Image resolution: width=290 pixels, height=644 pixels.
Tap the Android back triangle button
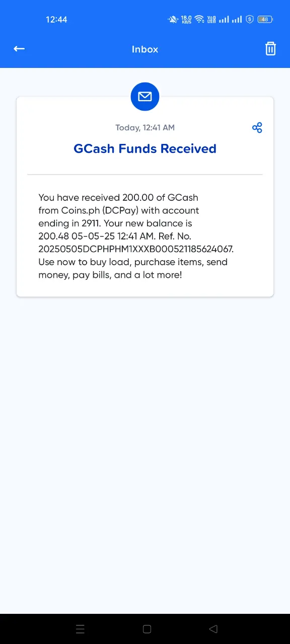click(213, 629)
